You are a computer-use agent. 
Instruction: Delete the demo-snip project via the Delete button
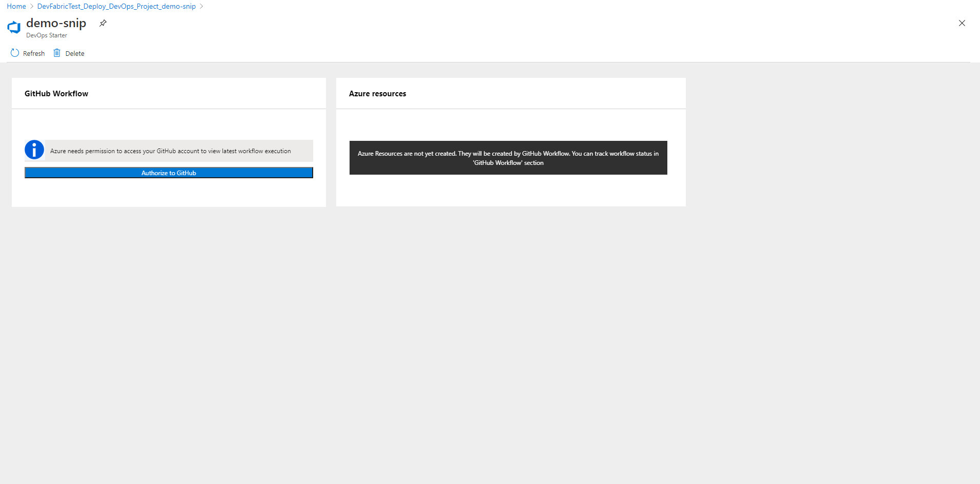tap(69, 53)
